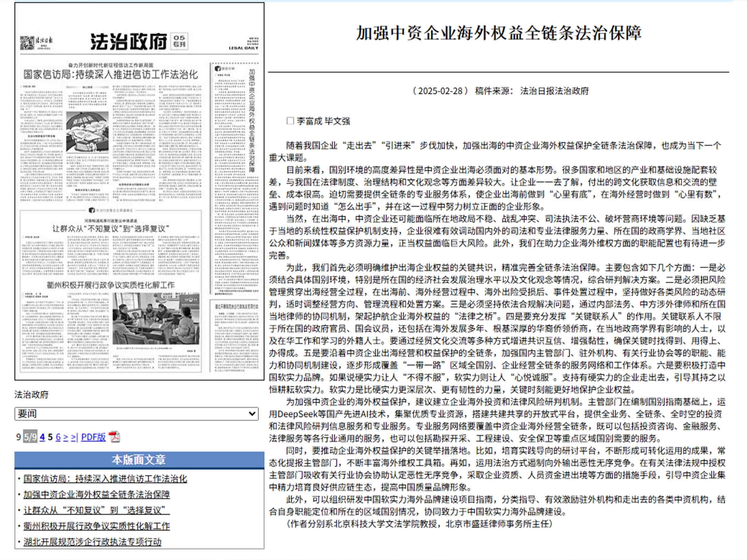Click 法治政府 masthead on the page thumbnail
The height and width of the screenshot is (560, 747).
click(x=128, y=42)
